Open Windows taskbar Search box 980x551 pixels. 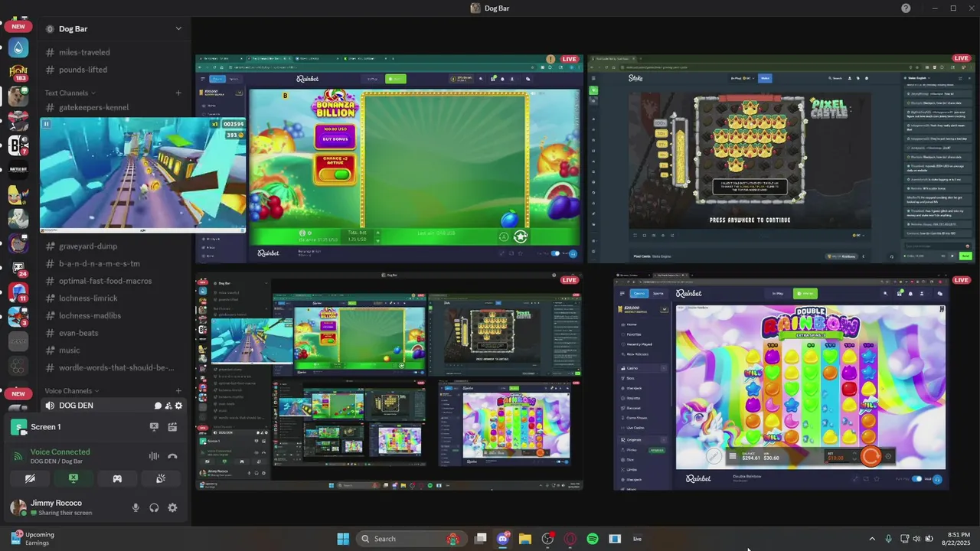point(410,539)
